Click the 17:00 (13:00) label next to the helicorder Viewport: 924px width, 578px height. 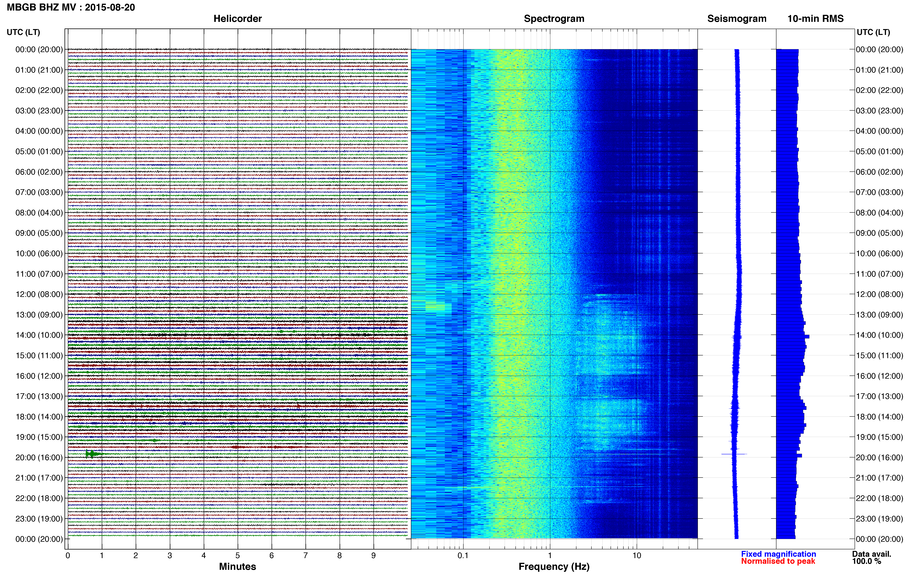click(39, 396)
